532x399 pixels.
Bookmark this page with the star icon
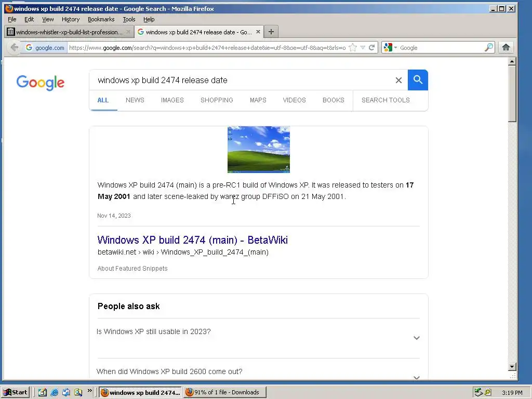point(353,47)
